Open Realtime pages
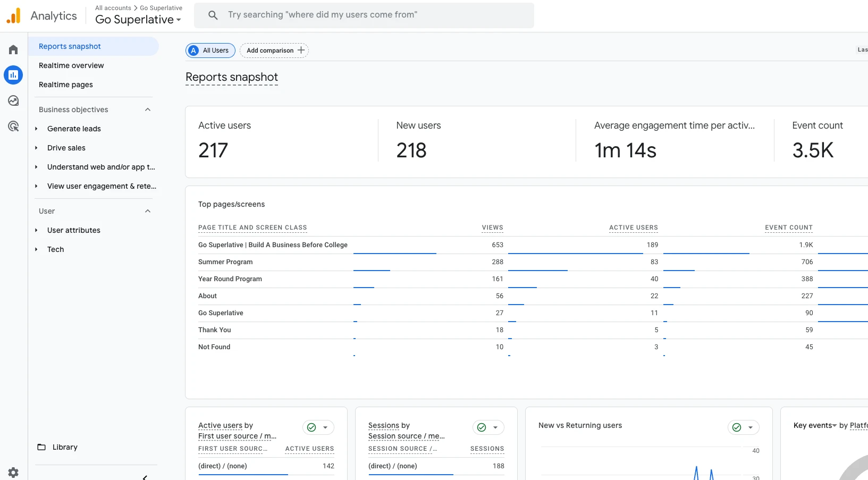 coord(66,85)
